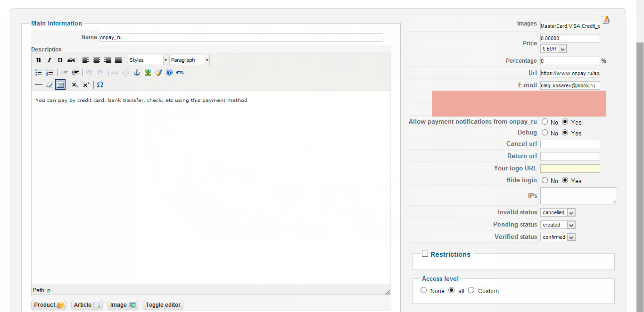Click the insert image tree icon
The image size is (644, 312).
(x=148, y=73)
